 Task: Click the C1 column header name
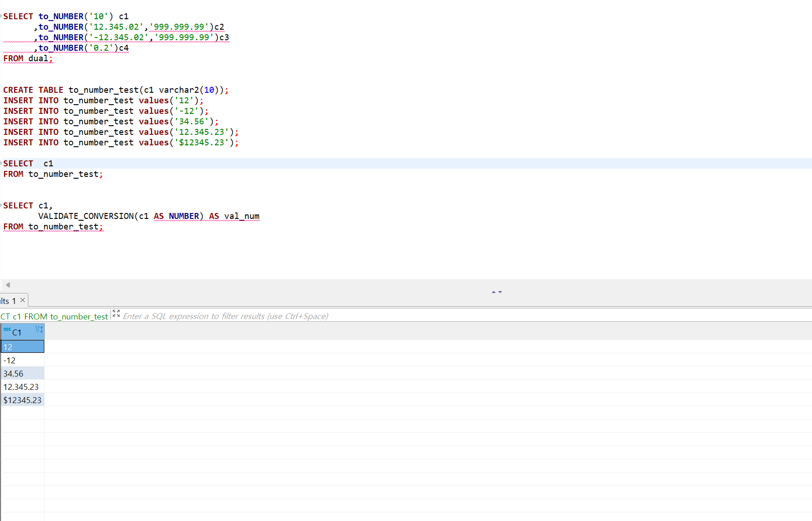pyautogui.click(x=17, y=332)
